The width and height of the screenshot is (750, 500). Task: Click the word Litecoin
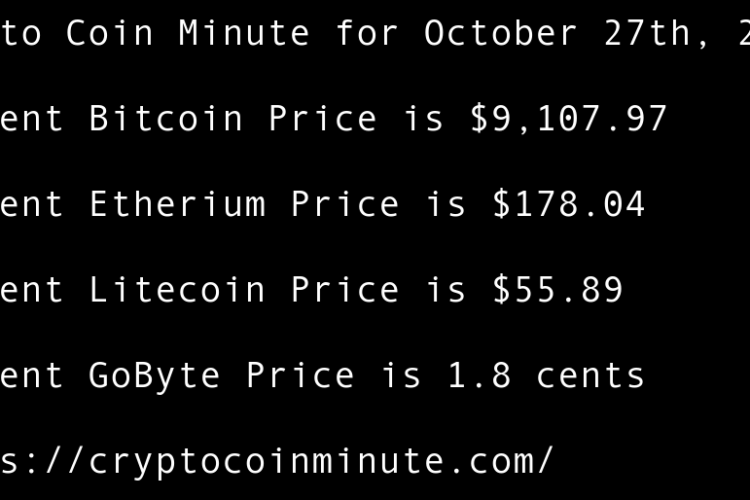pos(177,290)
